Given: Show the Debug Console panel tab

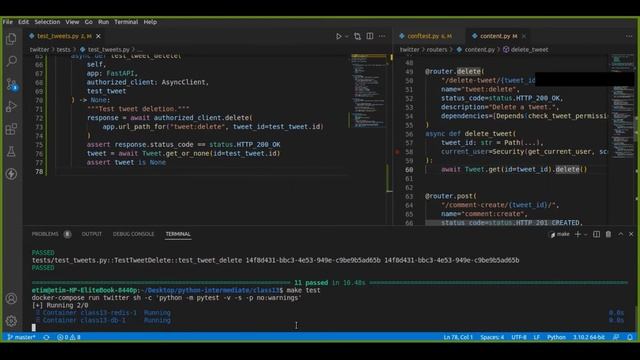Looking at the screenshot, I should click(x=133, y=234).
